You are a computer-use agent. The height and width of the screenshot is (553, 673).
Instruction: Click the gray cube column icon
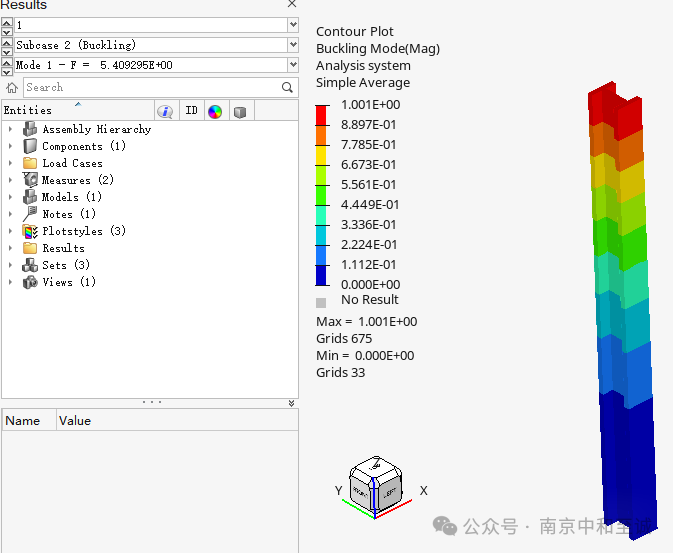pyautogui.click(x=240, y=112)
